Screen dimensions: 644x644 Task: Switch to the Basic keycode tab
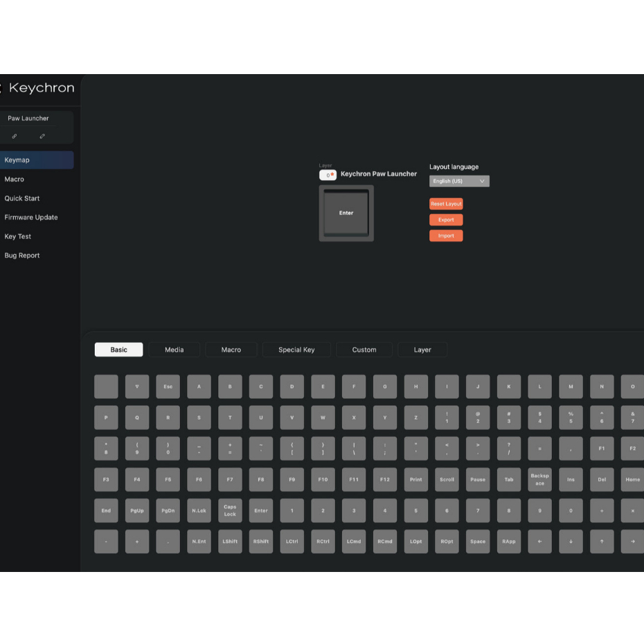tap(118, 350)
